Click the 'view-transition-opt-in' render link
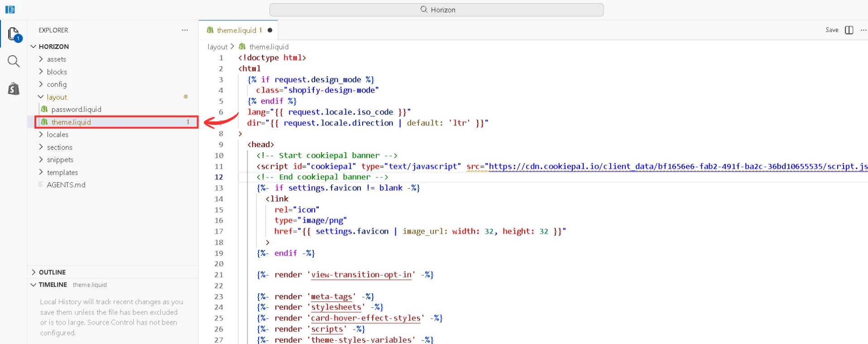 pos(361,275)
